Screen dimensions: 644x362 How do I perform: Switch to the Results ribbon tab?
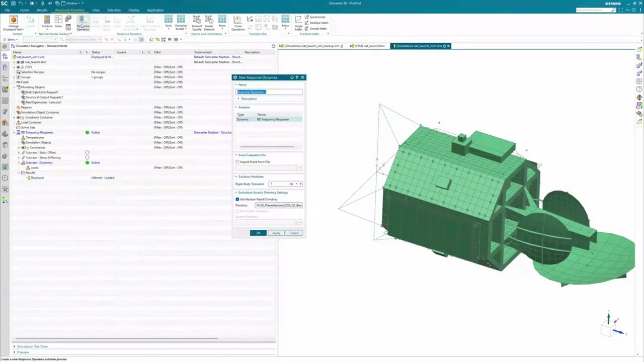coord(42,10)
